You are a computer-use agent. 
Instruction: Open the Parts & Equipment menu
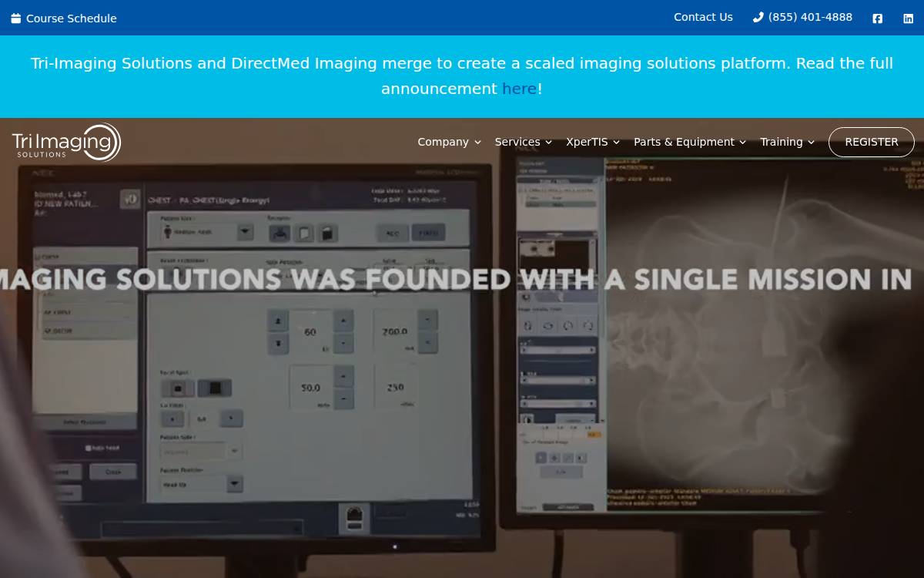(x=690, y=142)
